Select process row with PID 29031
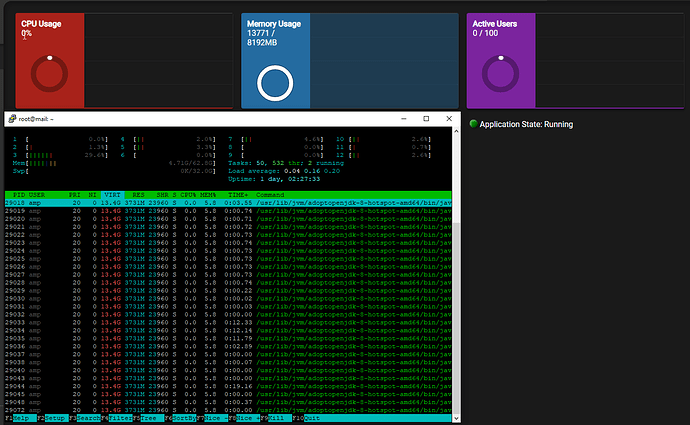The height and width of the screenshot is (425, 690). tap(228, 307)
